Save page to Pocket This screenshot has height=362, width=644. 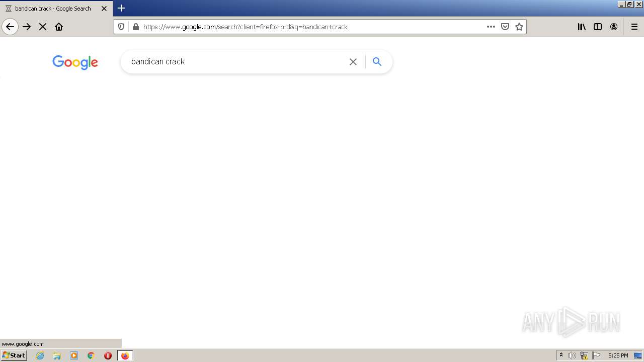[x=505, y=27]
